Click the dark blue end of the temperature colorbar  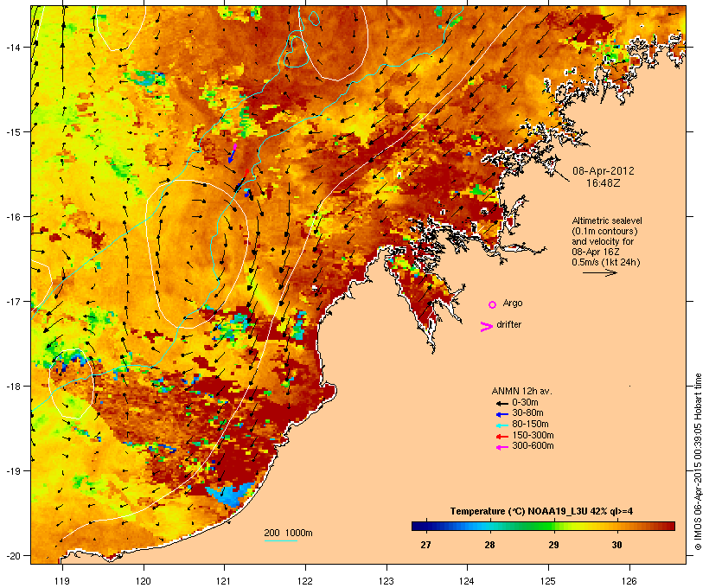click(x=418, y=526)
